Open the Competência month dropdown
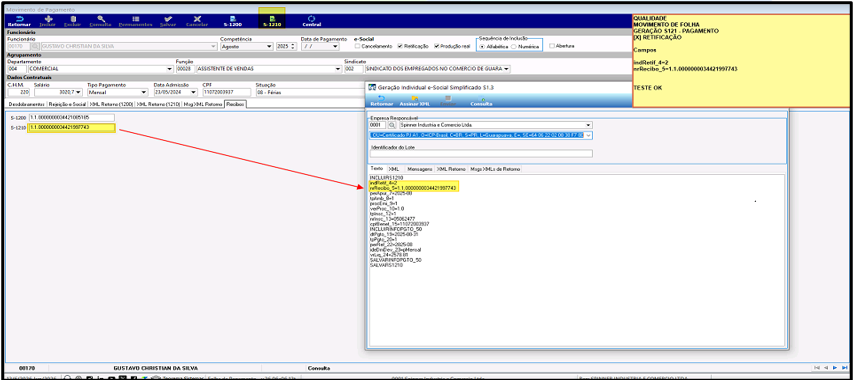This screenshot has height=380, width=855. point(269,46)
